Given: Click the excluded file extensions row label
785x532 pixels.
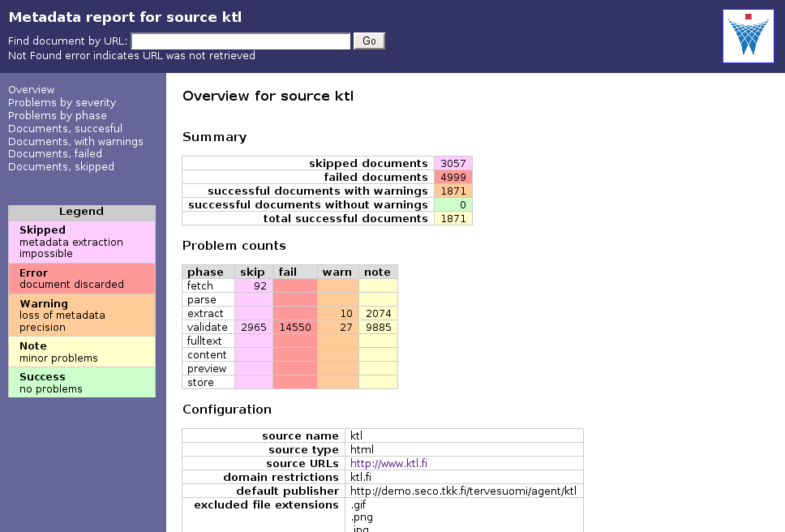Looking at the screenshot, I should (266, 504).
